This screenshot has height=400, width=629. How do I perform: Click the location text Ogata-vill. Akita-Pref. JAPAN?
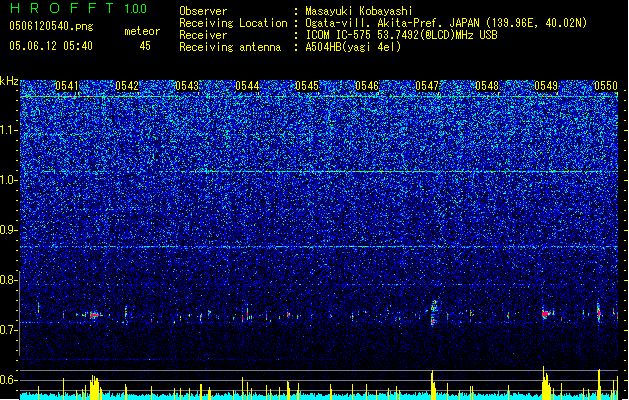[392, 23]
